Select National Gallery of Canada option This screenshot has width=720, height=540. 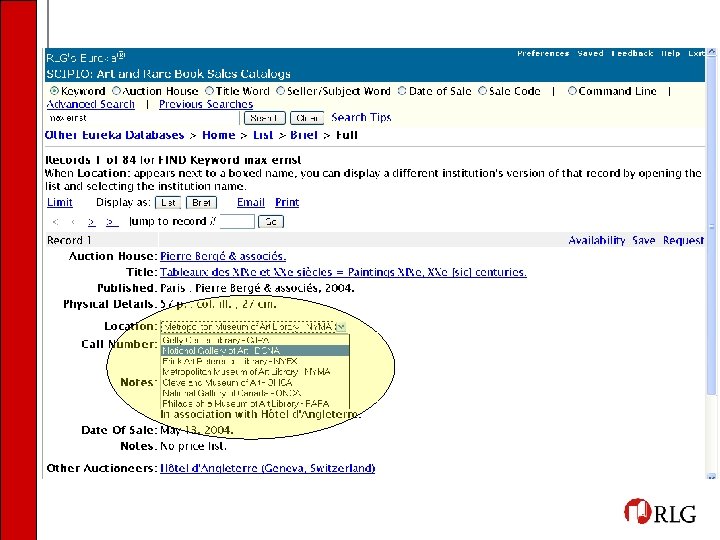[255, 393]
